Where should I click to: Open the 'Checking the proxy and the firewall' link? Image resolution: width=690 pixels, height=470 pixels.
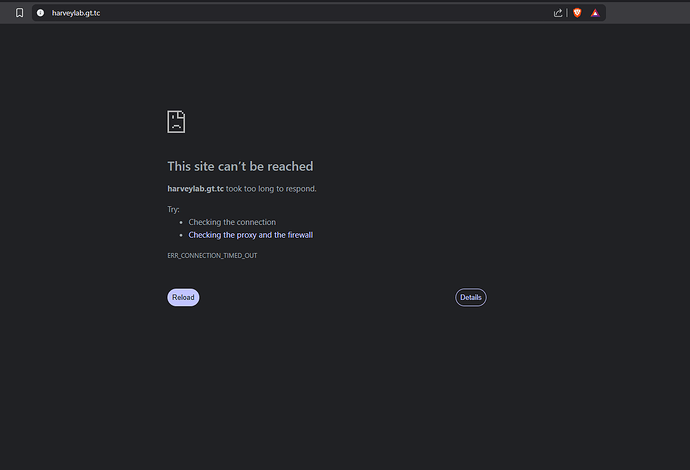[x=250, y=235]
